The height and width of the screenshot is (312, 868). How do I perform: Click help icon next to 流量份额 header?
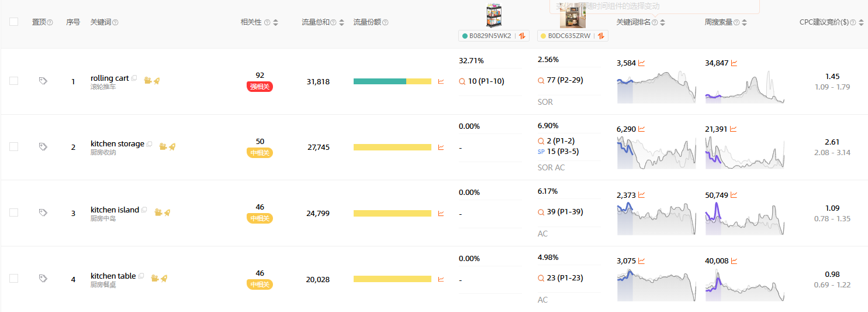(385, 23)
